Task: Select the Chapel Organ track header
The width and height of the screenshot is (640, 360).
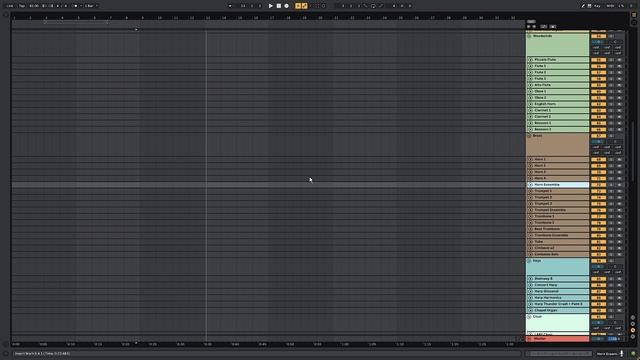Action: tap(557, 310)
